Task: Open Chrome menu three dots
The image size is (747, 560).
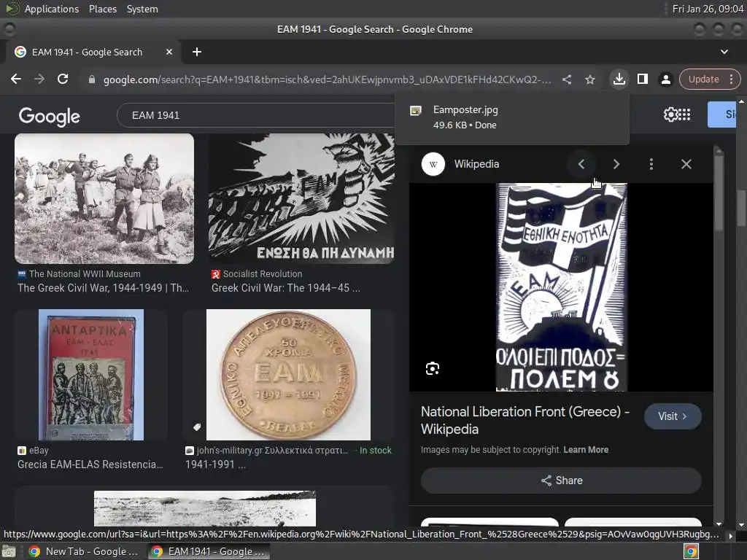Action: click(731, 79)
